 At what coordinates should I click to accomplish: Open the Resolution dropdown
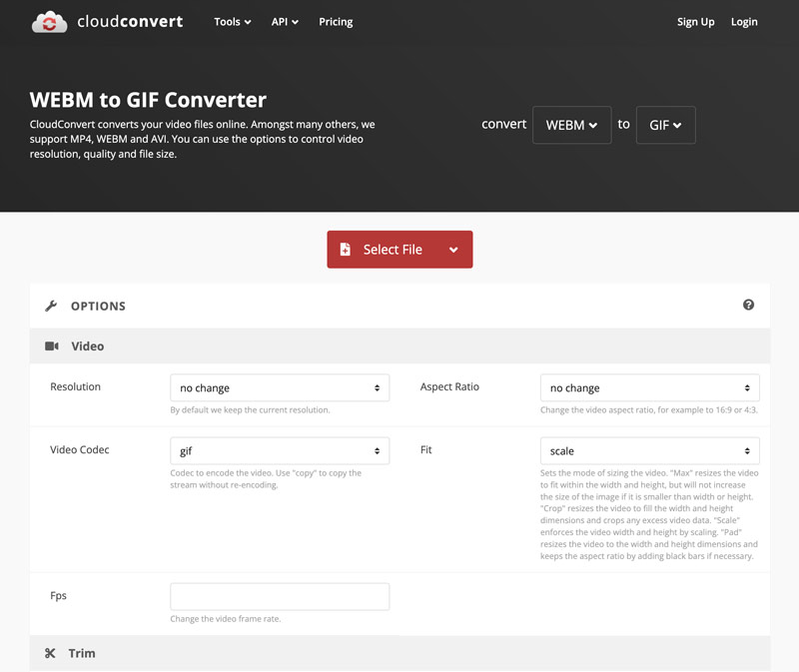pos(280,387)
